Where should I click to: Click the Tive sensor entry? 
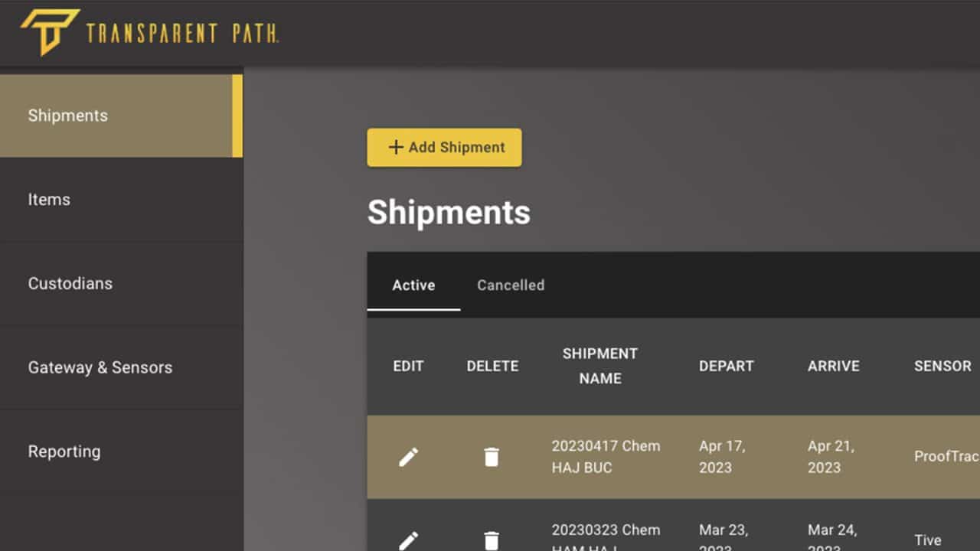coord(927,538)
